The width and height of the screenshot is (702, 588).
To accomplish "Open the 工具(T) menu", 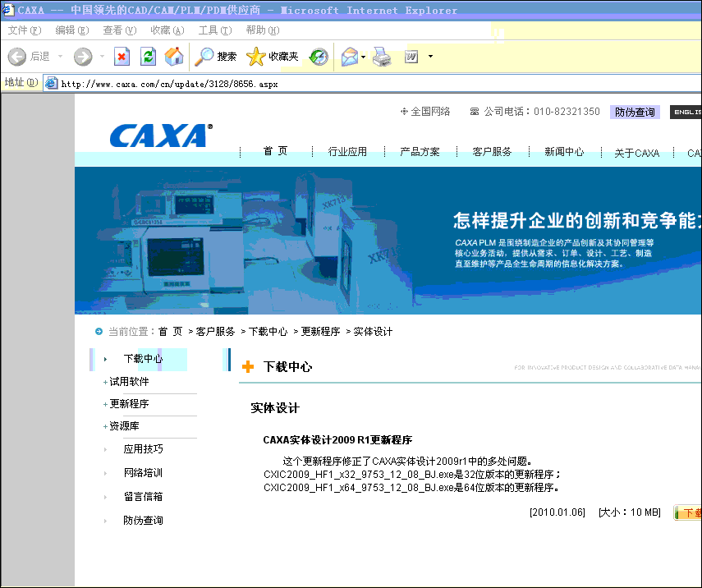I will point(215,30).
